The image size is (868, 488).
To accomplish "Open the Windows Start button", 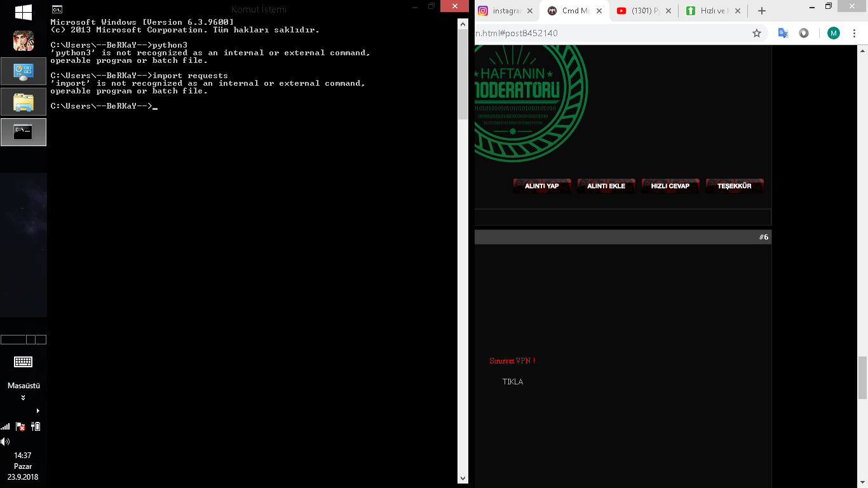I will click(x=24, y=12).
